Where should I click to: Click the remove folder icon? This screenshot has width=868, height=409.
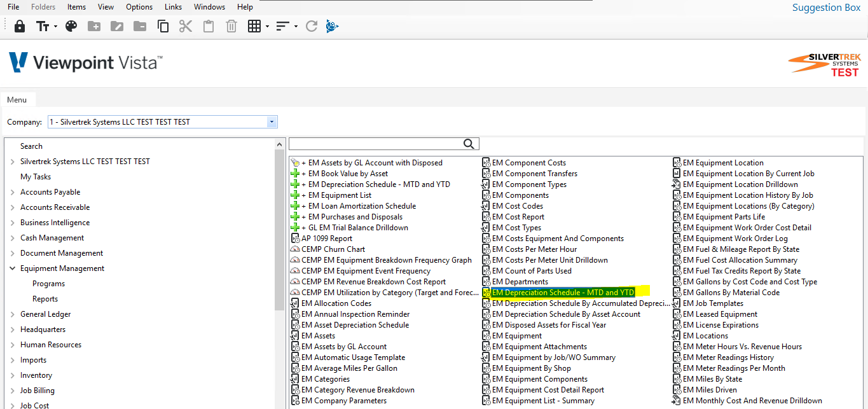140,26
